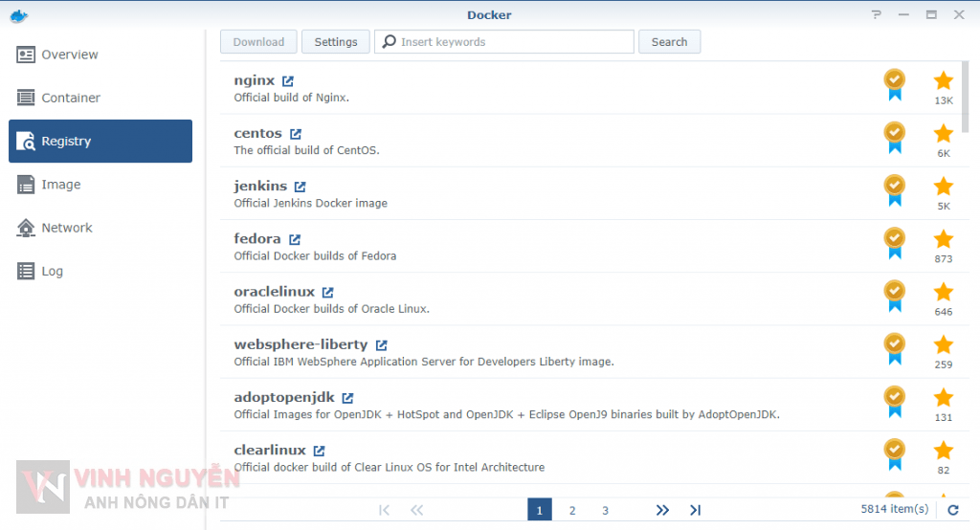Open the websphere-liberty external link icon
The image size is (980, 530).
(x=381, y=344)
